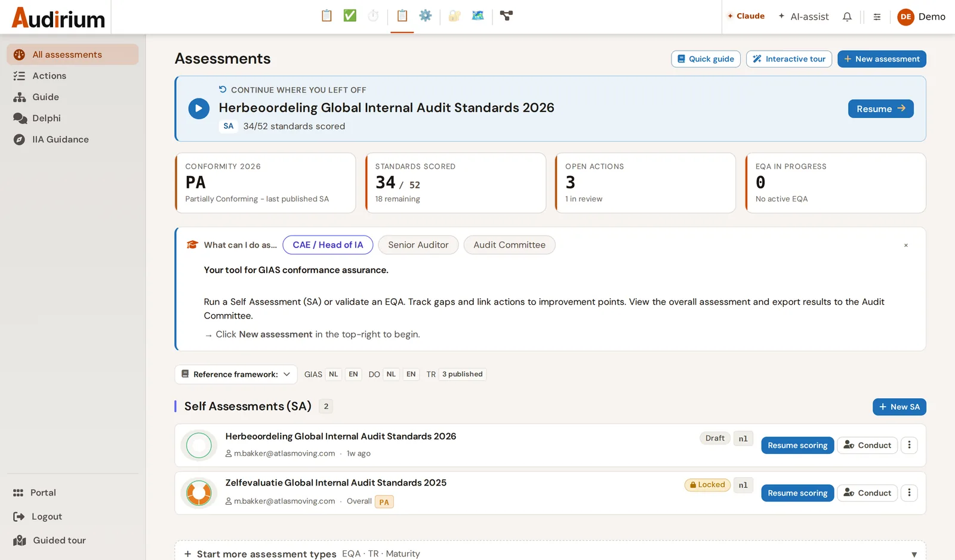
Task: Click the green checkmark toolbar icon
Action: (350, 16)
